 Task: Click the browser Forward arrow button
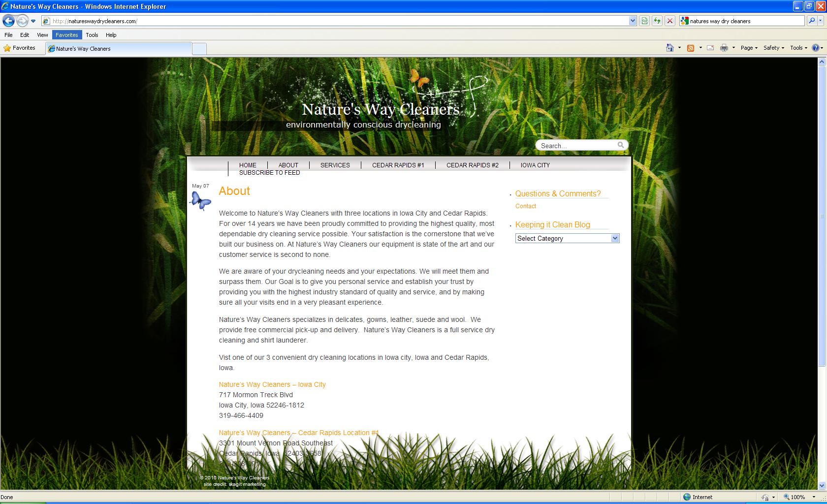(22, 21)
